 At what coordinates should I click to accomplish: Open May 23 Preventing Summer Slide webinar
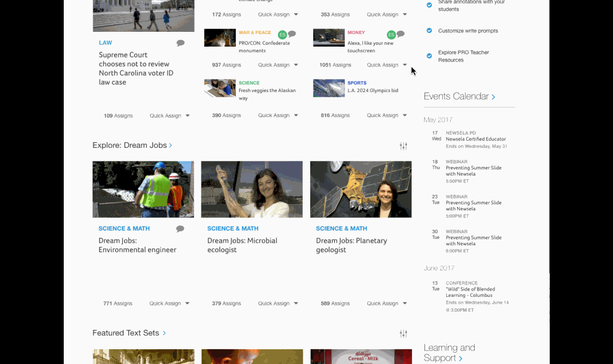(x=474, y=205)
